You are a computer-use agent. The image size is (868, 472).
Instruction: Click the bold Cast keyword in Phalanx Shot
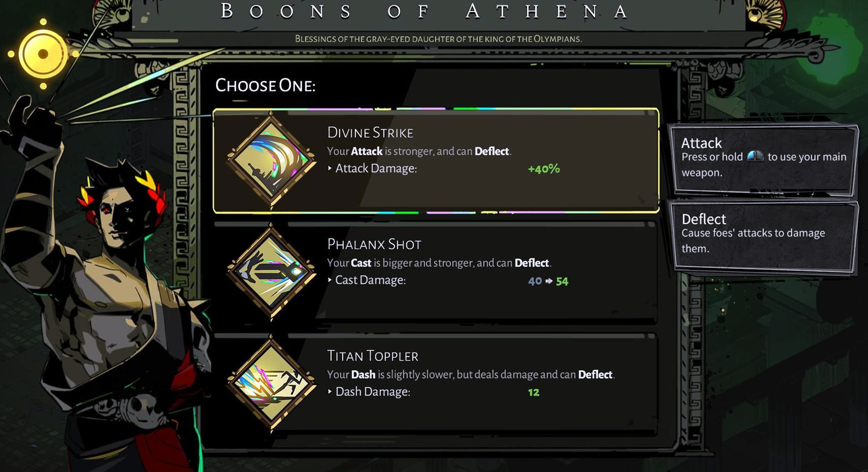[361, 263]
